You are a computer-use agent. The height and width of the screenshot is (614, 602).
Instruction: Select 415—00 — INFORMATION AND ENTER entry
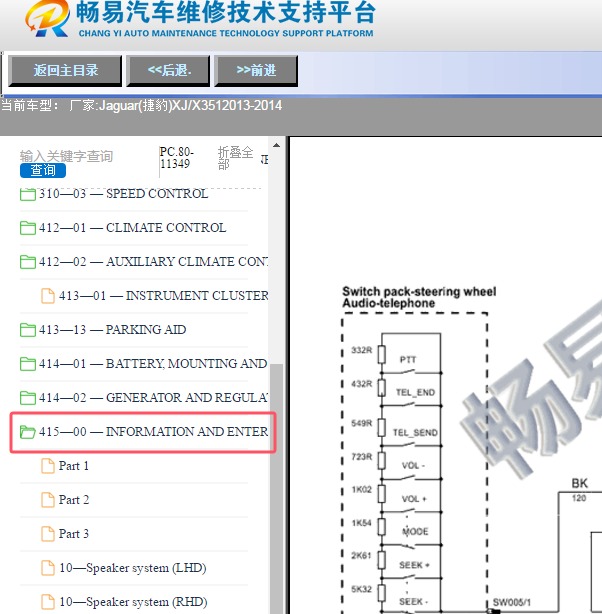(x=154, y=432)
